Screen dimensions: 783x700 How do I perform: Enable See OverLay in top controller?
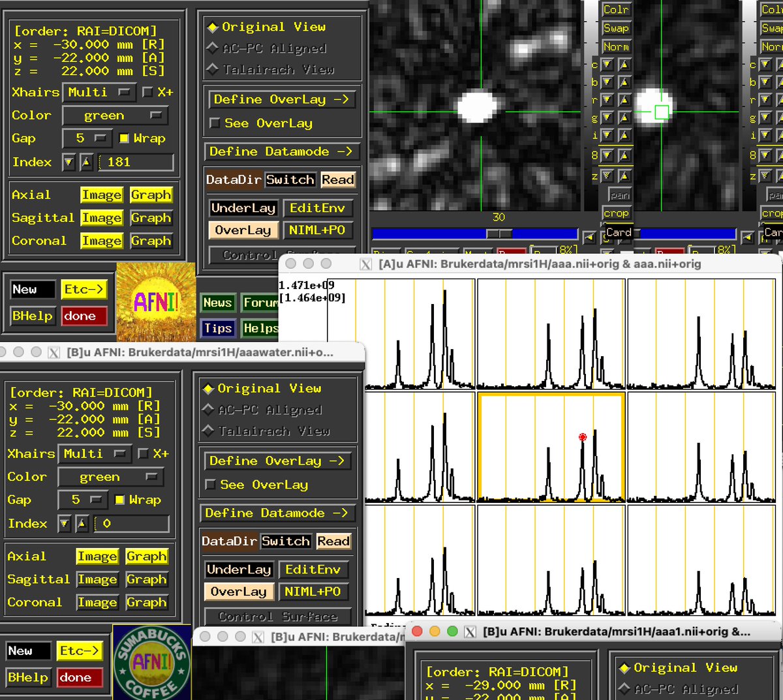pos(261,123)
